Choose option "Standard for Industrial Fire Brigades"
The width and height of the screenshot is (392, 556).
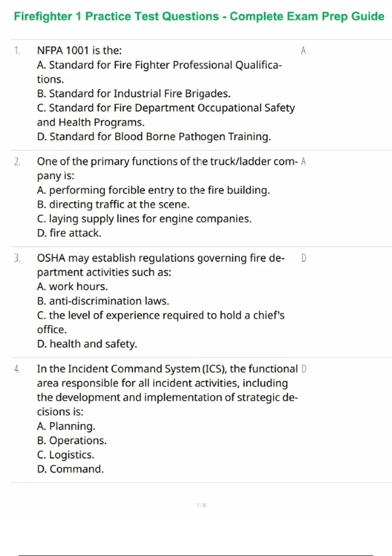coord(134,94)
